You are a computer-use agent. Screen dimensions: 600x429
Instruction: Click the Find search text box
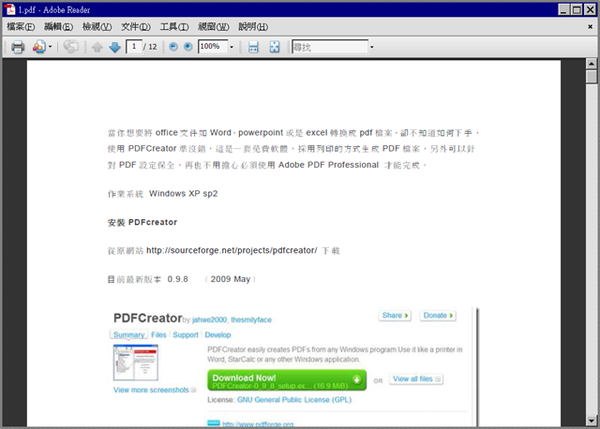[330, 47]
